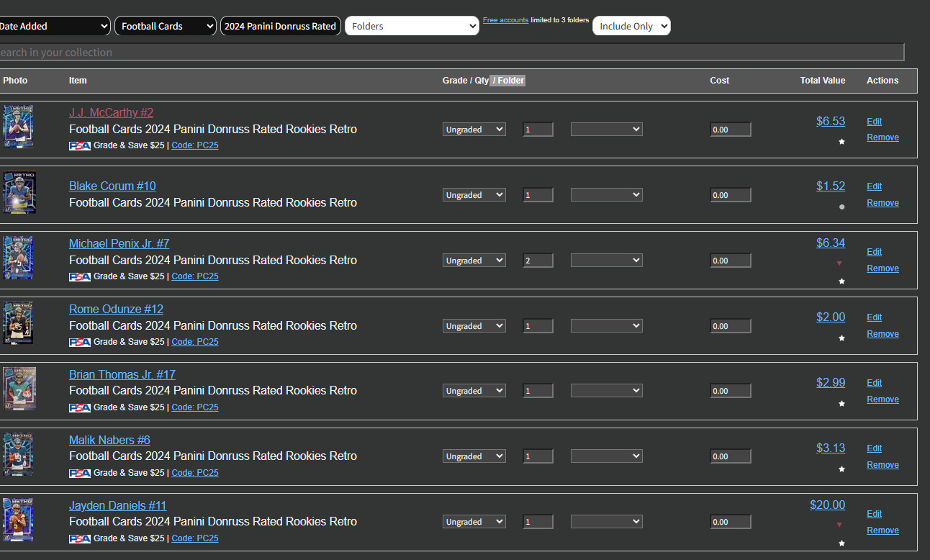Open the Football Cards category dropdown

166,26
